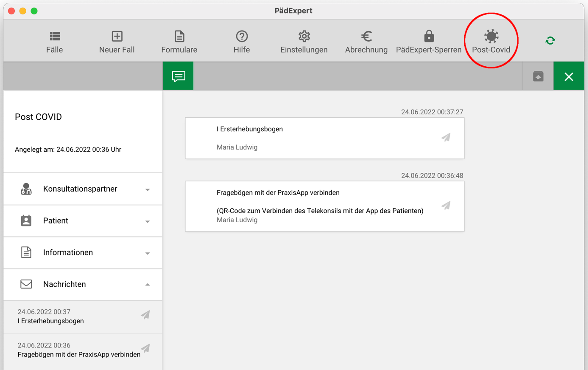Click the yellow window minimize button
Viewport: 588px width, 370px height.
tap(23, 11)
